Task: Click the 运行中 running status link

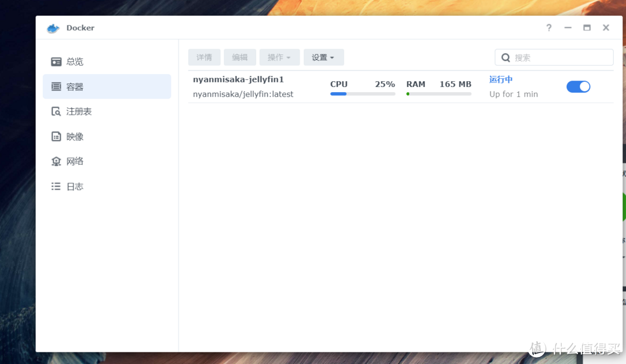Action: point(501,79)
